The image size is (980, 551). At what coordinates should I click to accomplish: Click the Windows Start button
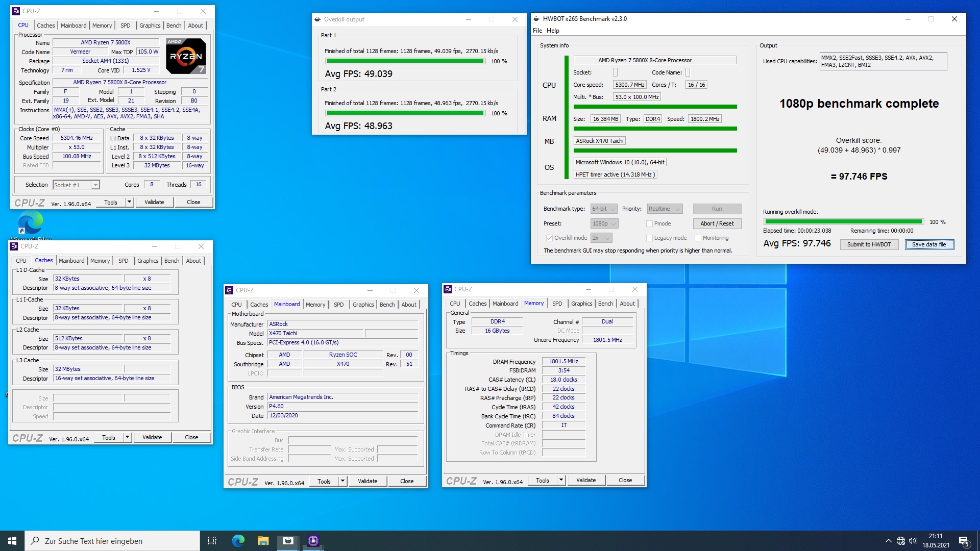(12, 541)
